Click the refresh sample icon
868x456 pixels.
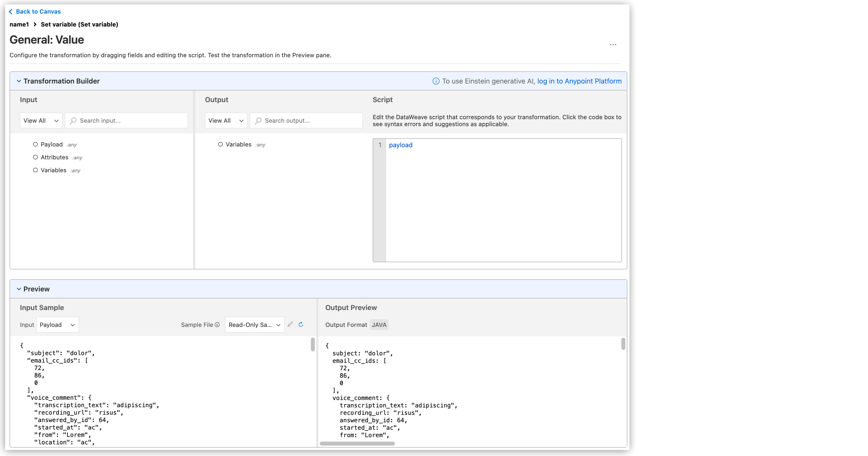coord(301,324)
